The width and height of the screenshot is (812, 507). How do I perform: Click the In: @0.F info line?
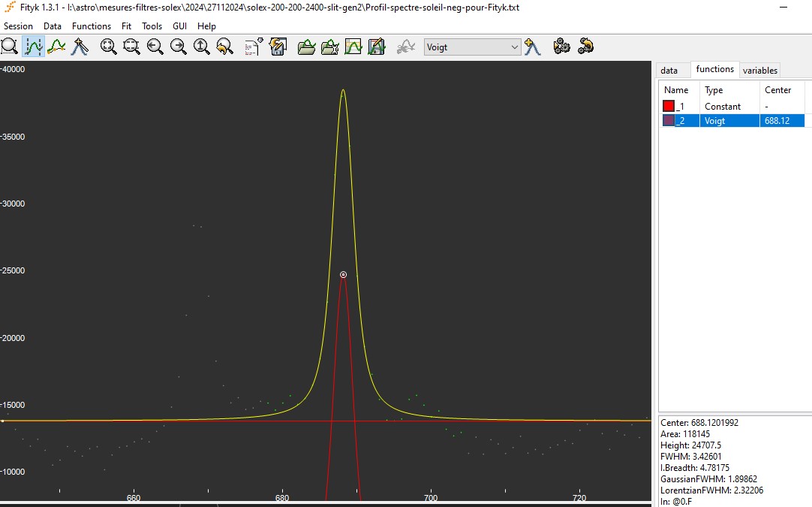point(676,501)
